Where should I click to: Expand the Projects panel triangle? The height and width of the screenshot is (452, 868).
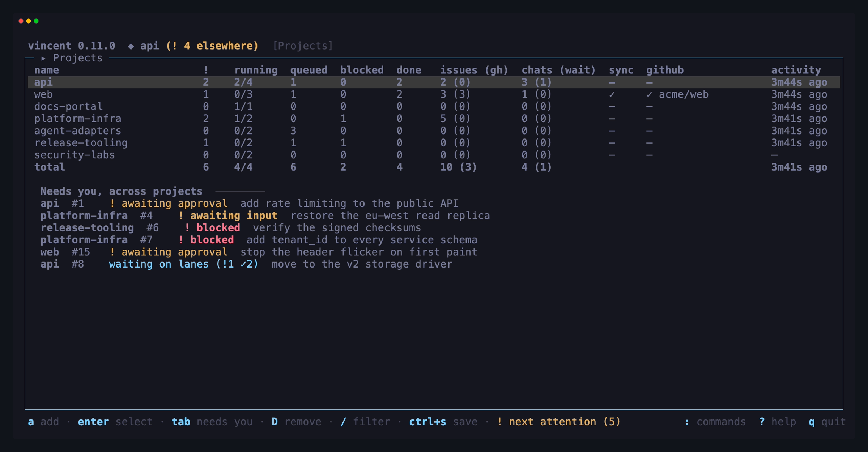tap(43, 58)
